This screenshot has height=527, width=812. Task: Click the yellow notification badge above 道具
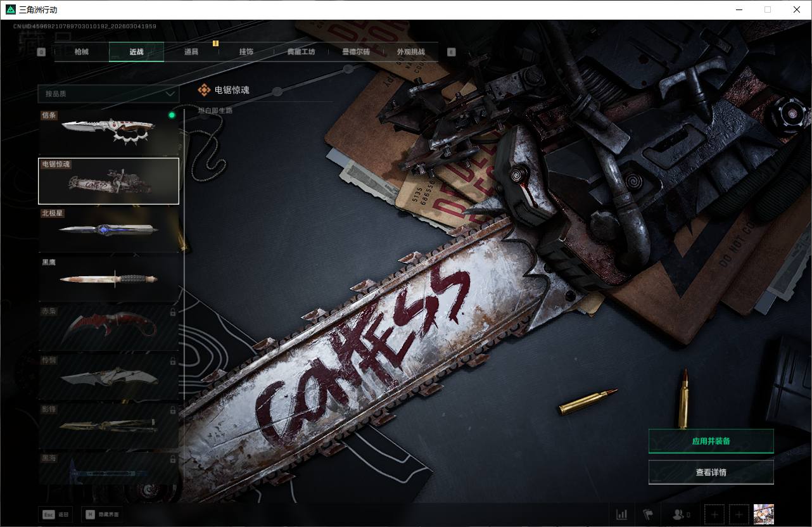[215, 43]
